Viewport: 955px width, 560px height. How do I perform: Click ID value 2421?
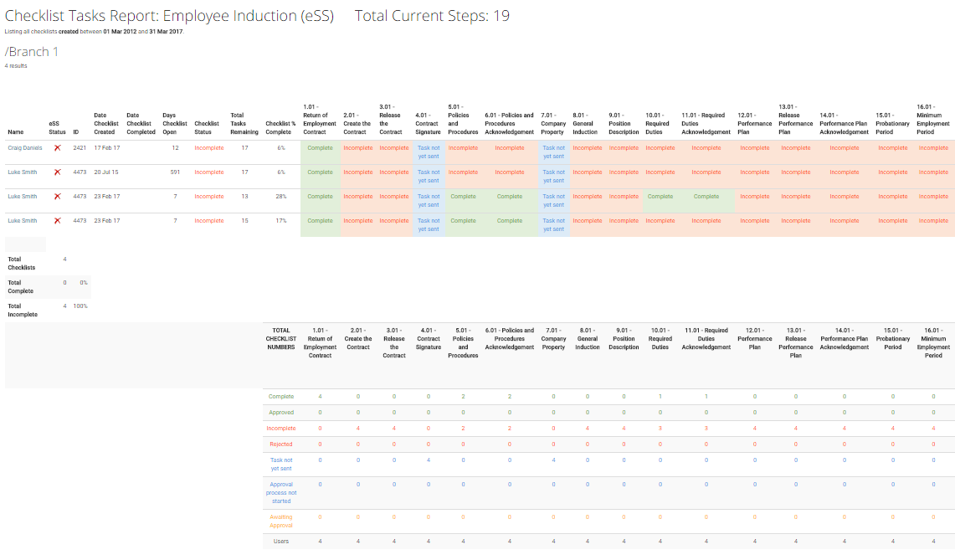coord(80,148)
